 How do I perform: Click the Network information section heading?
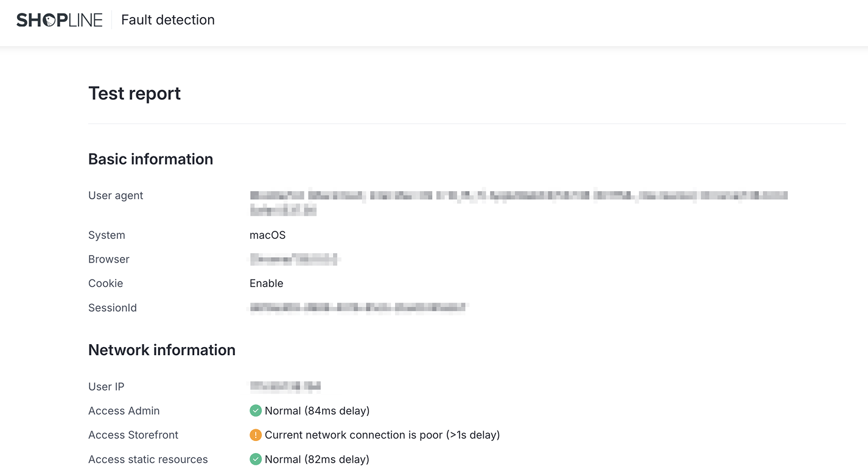pyautogui.click(x=161, y=350)
